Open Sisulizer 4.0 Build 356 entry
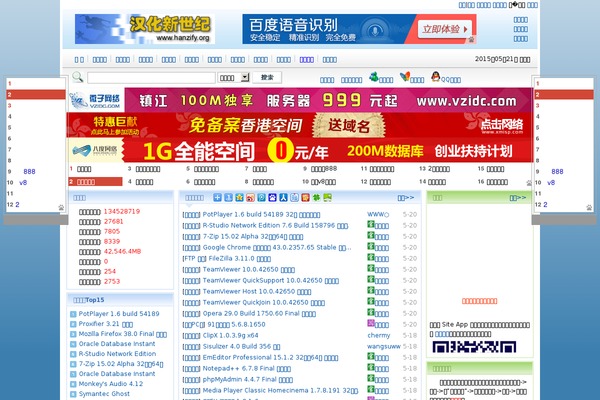600x400 pixels. tap(241, 346)
